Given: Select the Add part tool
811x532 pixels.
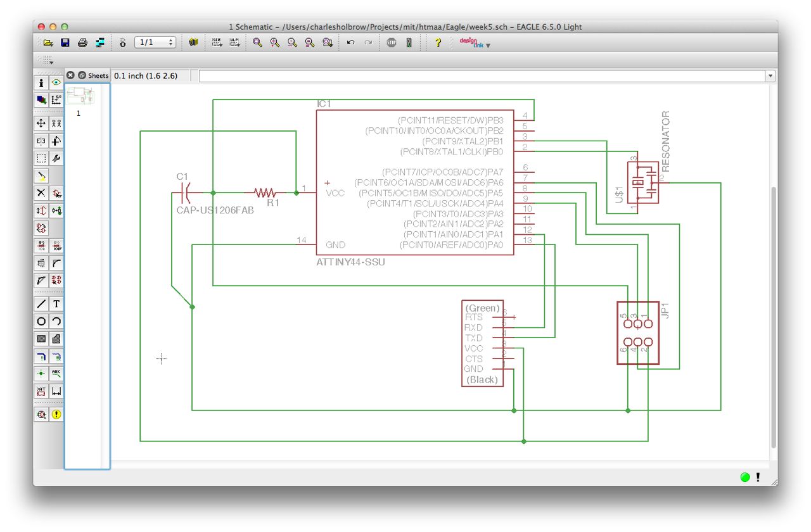Looking at the screenshot, I should (56, 193).
